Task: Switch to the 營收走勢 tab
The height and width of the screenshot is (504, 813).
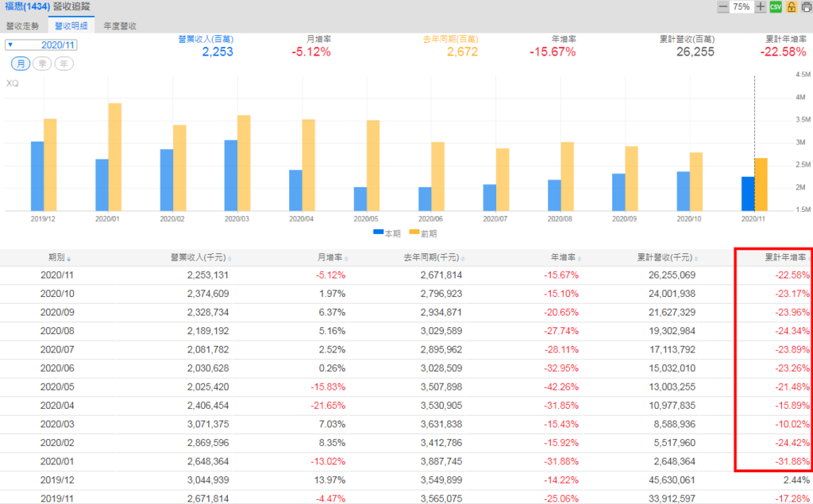Action: pos(23,26)
